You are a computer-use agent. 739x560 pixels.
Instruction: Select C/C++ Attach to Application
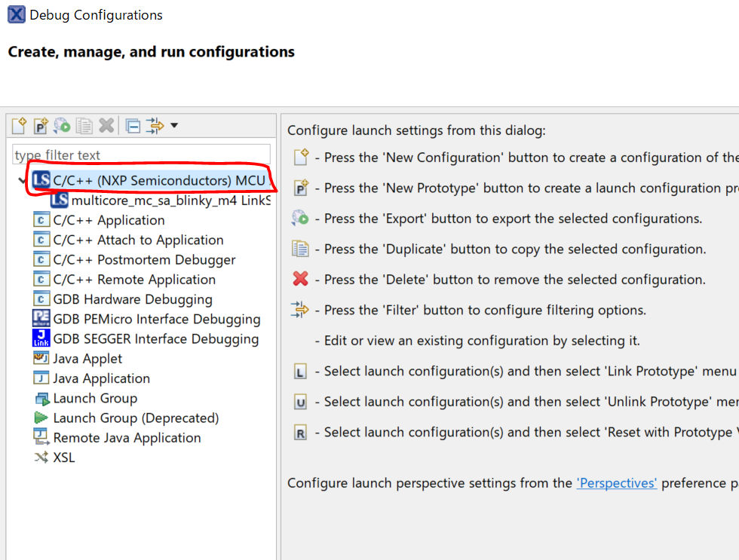138,240
